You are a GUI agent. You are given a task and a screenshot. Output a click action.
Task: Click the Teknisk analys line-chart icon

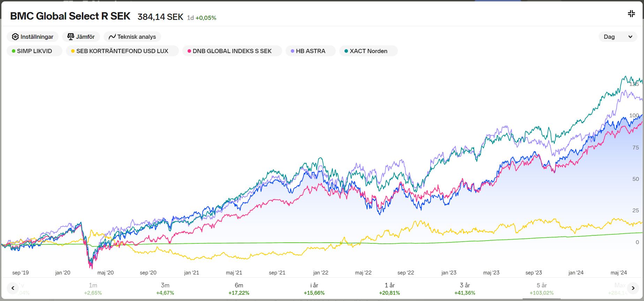click(x=112, y=37)
